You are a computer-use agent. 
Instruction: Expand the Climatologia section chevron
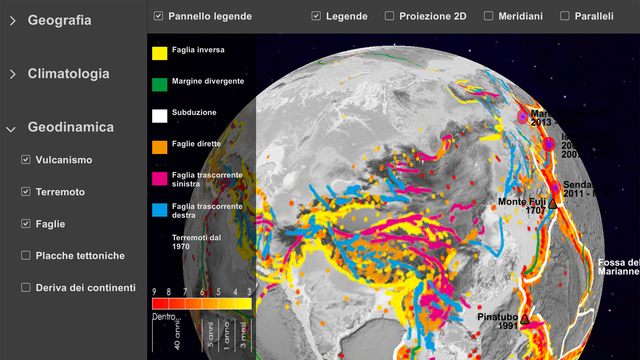point(13,74)
